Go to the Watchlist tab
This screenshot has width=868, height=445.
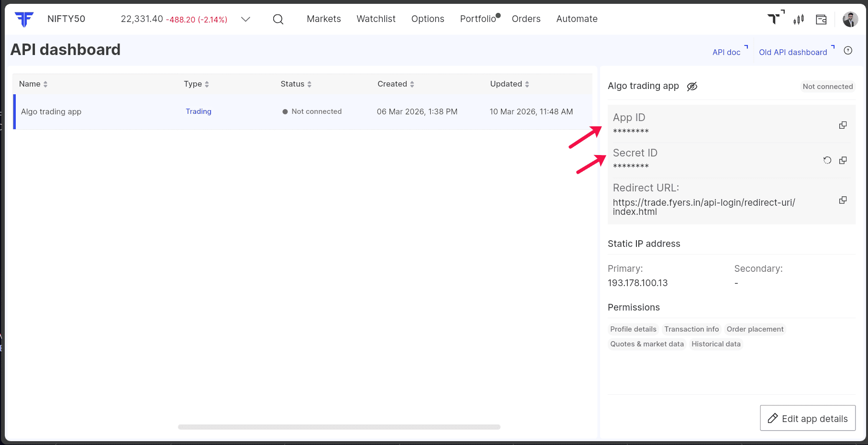pyautogui.click(x=376, y=19)
